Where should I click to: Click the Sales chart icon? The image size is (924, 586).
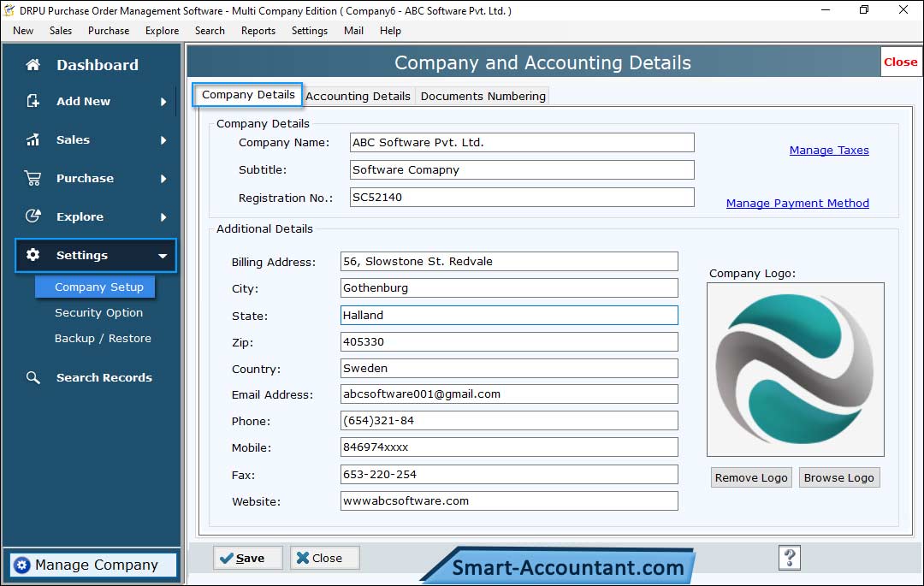click(x=33, y=139)
